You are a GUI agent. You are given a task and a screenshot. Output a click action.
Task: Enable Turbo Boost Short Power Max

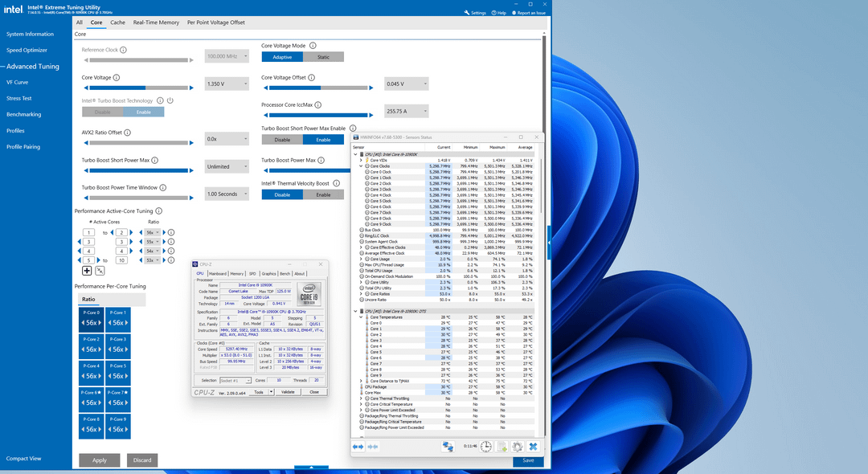tap(323, 140)
